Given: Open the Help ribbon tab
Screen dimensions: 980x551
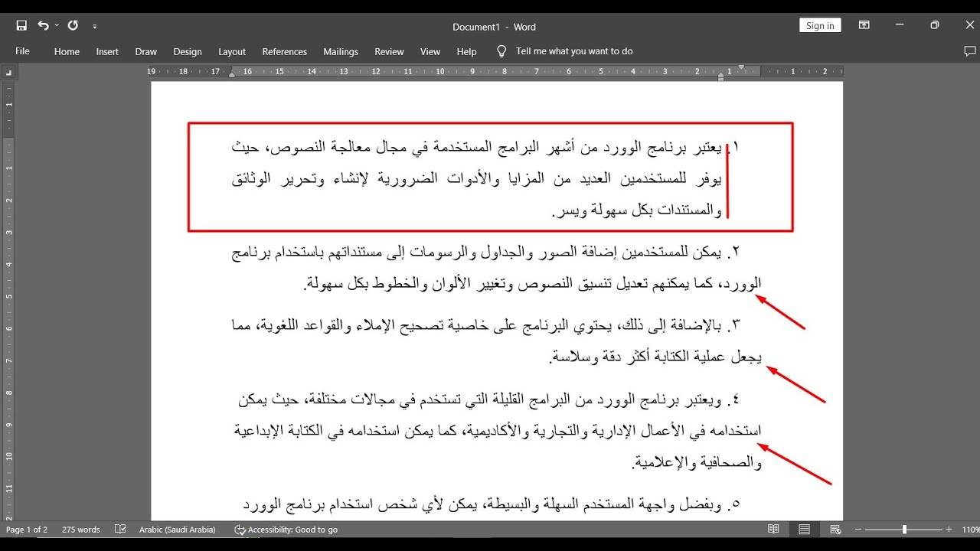Looking at the screenshot, I should pos(466,51).
